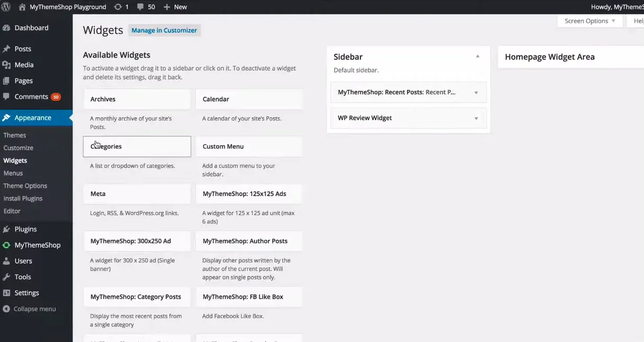The width and height of the screenshot is (644, 342).
Task: Click the comments bubble icon in admin bar
Action: (x=141, y=7)
